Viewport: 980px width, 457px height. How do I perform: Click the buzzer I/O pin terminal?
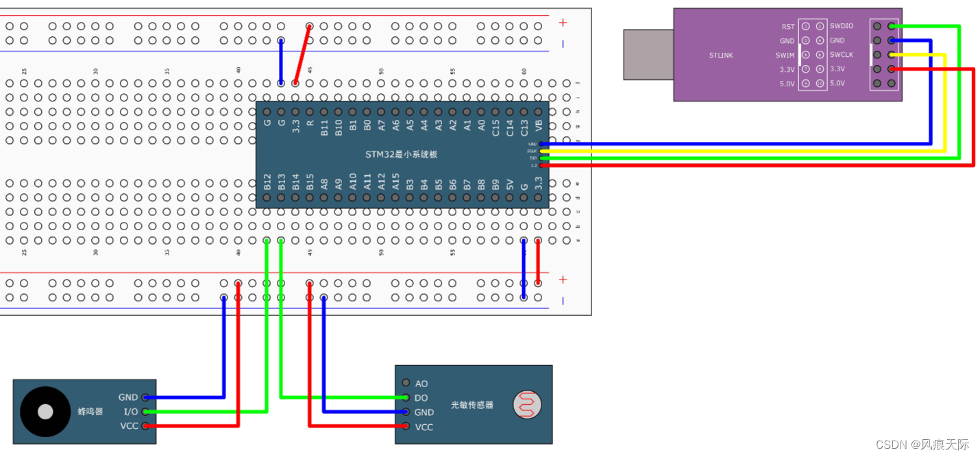(x=145, y=412)
